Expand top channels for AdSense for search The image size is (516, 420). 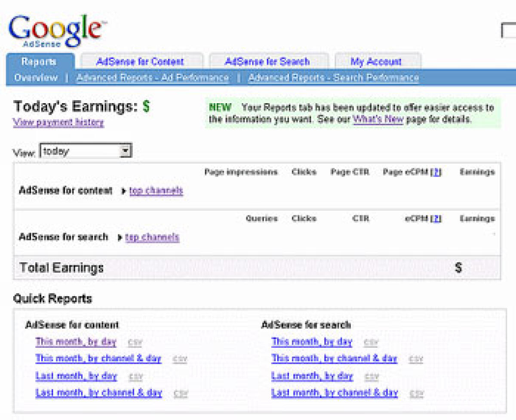click(152, 237)
